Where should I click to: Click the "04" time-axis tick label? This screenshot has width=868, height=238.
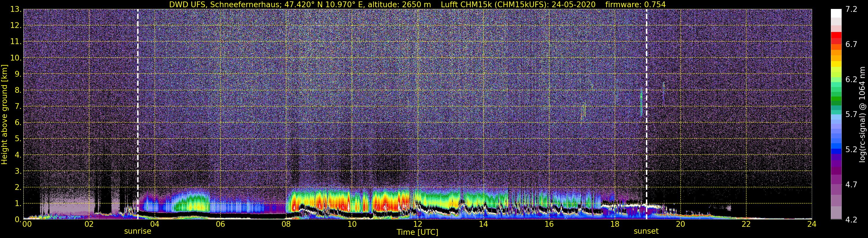[x=155, y=224]
